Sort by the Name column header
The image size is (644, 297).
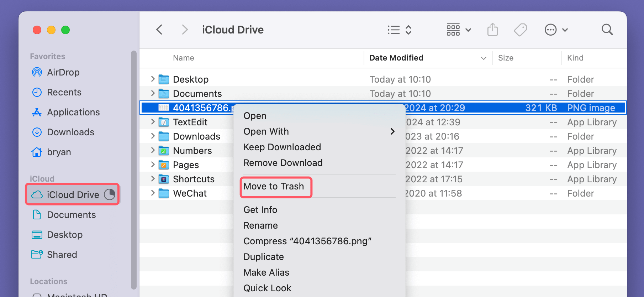184,58
